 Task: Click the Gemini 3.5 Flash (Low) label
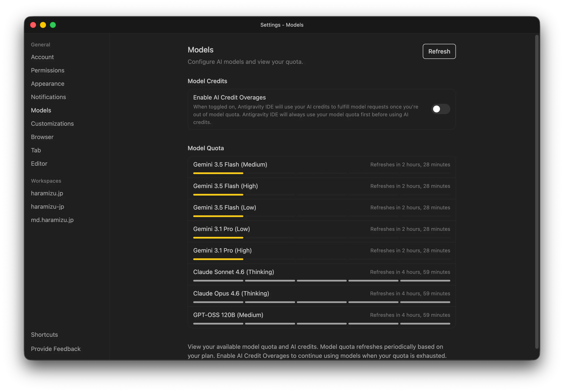pyautogui.click(x=225, y=207)
